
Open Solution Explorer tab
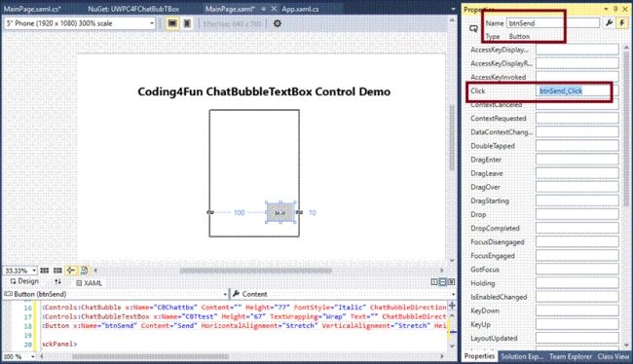(x=522, y=356)
